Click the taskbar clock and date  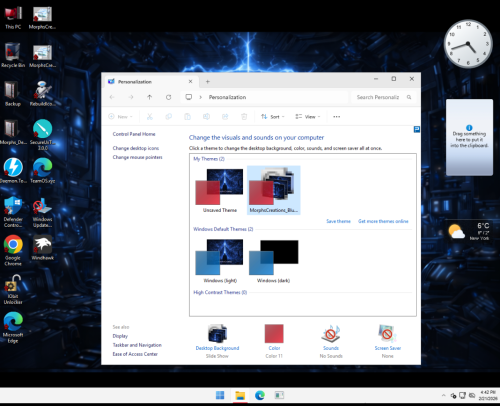click(488, 395)
